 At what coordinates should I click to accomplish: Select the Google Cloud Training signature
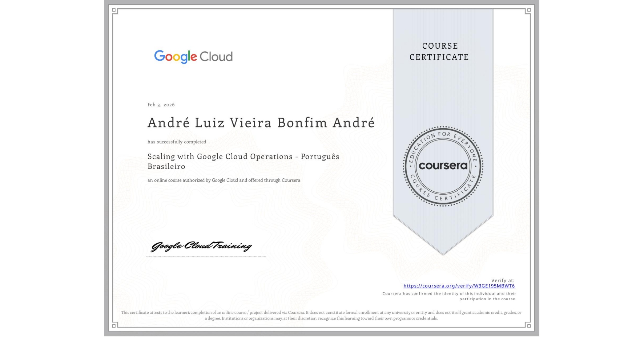202,246
